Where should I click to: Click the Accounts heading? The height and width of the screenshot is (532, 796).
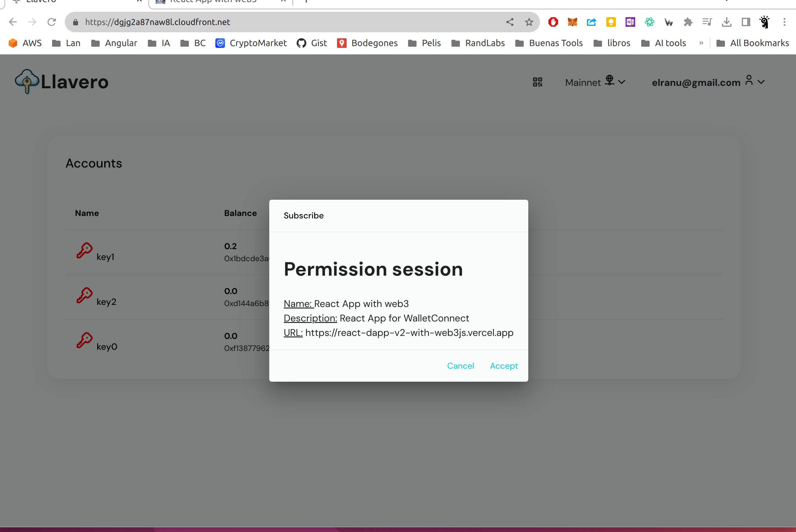(x=94, y=163)
